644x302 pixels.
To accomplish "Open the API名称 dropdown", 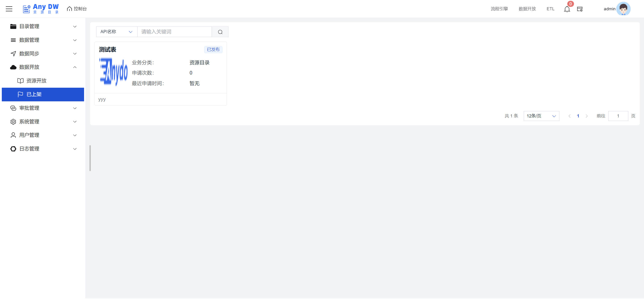I will (117, 32).
